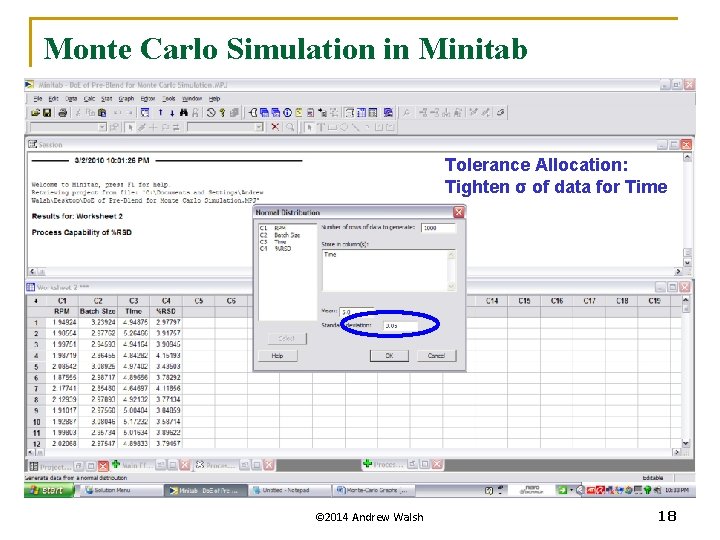Open the Graph menu
Viewport: 720px width, 540px height.
(126, 98)
